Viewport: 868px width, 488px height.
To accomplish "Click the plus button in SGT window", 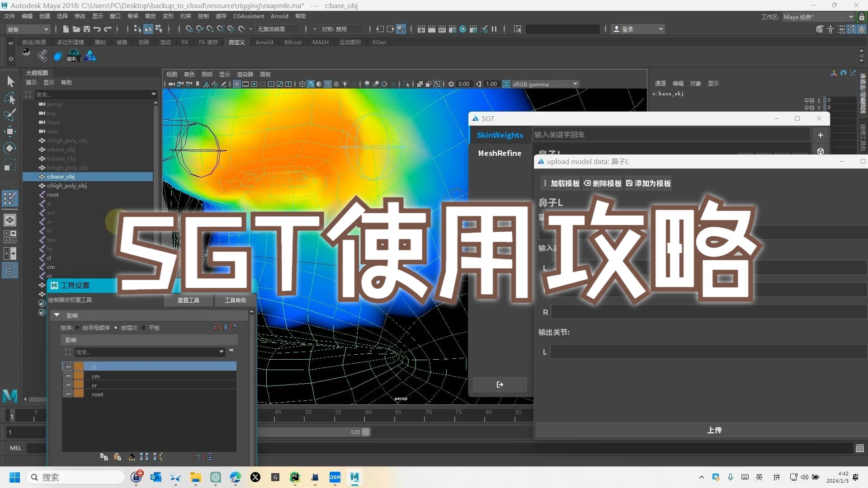I will pos(821,135).
